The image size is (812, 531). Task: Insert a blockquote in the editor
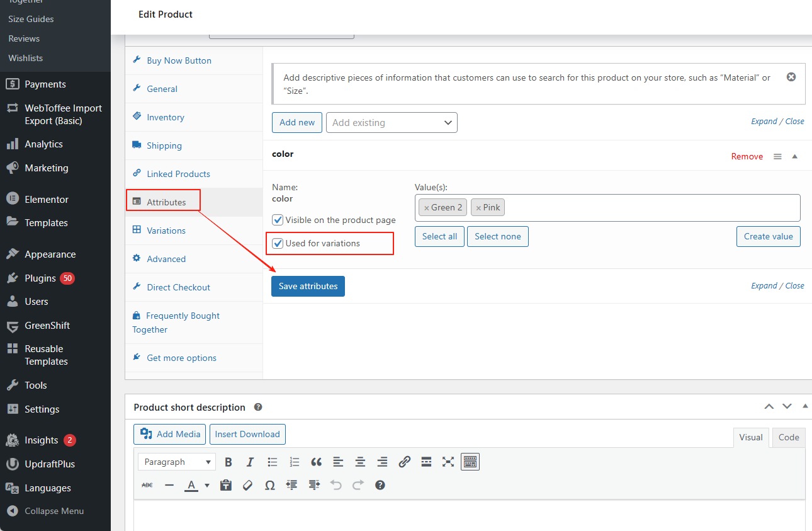[x=316, y=462]
